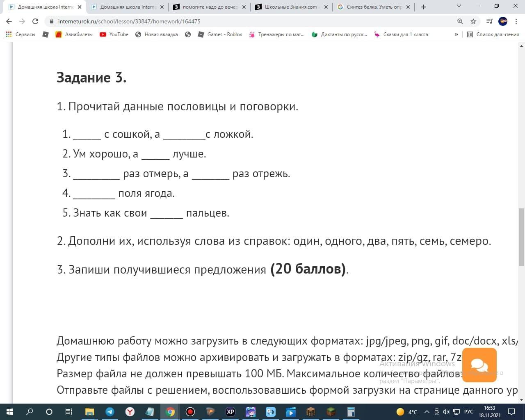The height and width of the screenshot is (420, 525).
Task: Reload the current page
Action: coord(35,21)
